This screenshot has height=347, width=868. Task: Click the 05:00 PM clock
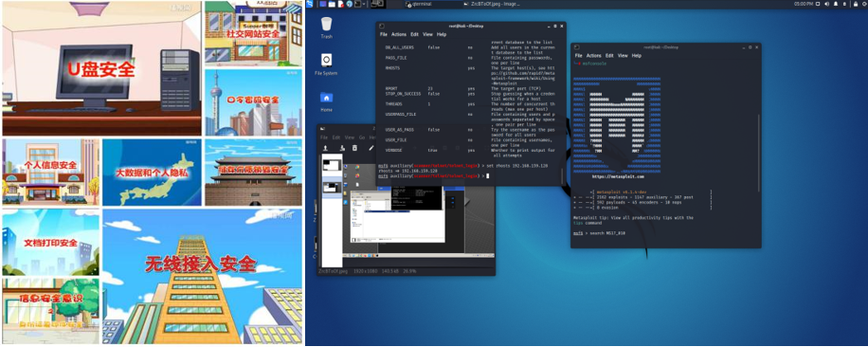(x=804, y=4)
